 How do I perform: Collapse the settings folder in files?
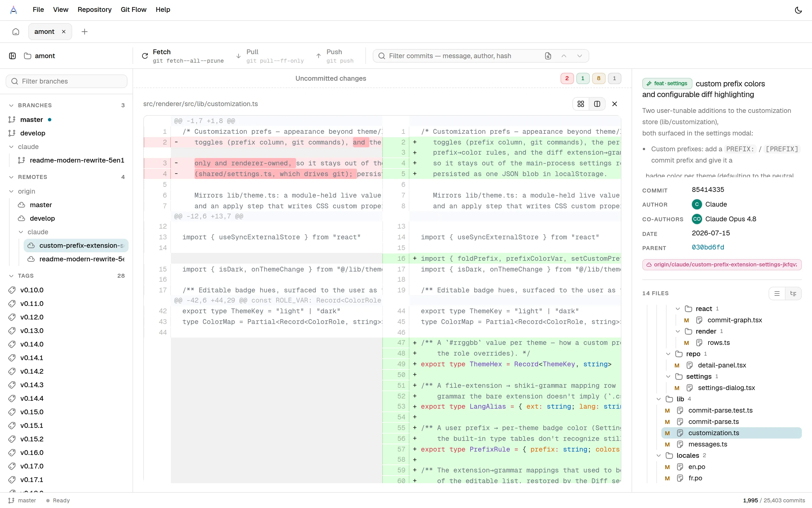(668, 377)
